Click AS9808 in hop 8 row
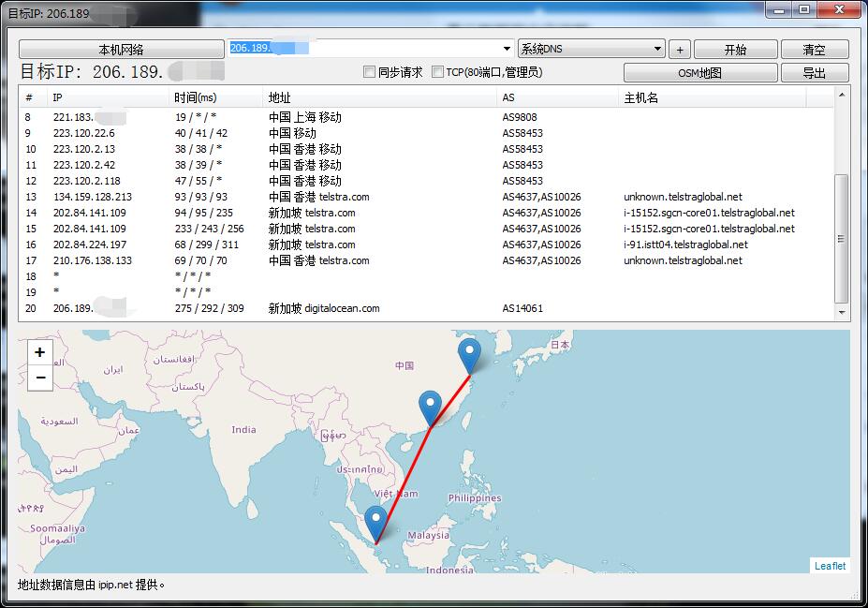Viewport: 868px width, 608px height. click(520, 117)
